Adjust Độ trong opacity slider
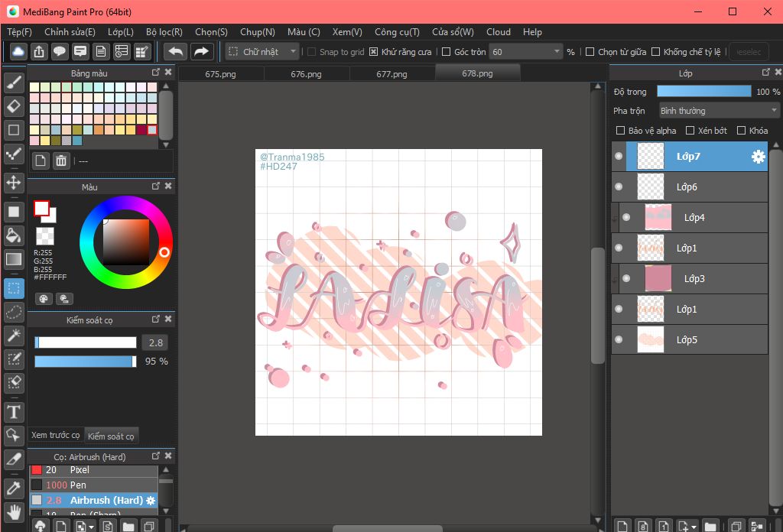The image size is (783, 532). coord(704,91)
